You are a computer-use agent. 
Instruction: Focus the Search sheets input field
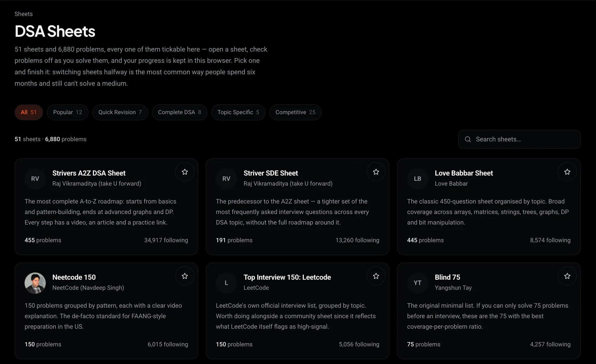click(x=519, y=139)
